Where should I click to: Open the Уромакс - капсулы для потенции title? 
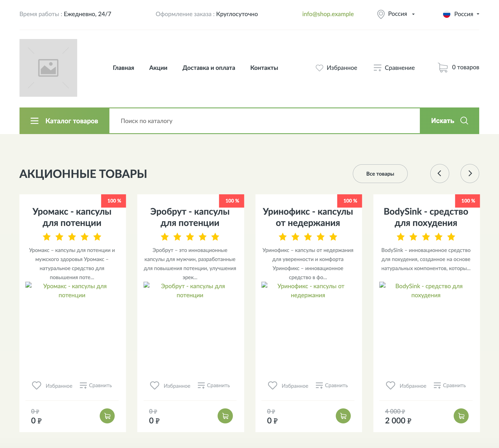tap(72, 217)
